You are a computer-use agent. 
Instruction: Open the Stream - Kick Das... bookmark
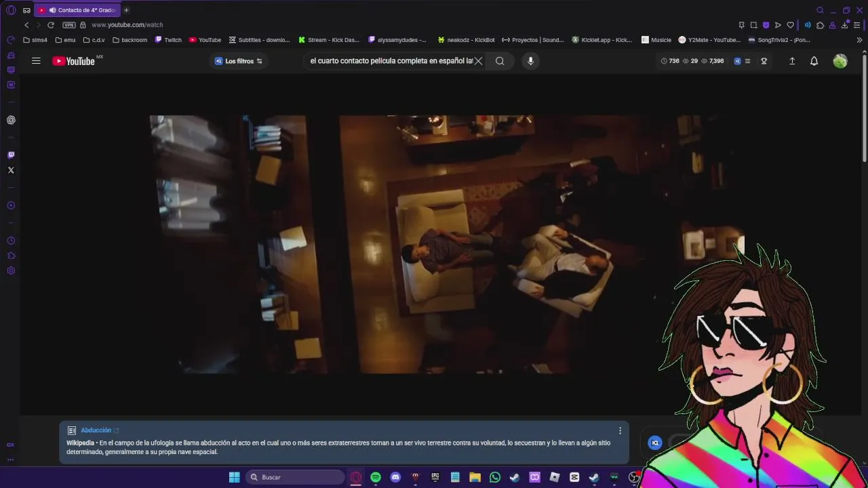pos(329,40)
